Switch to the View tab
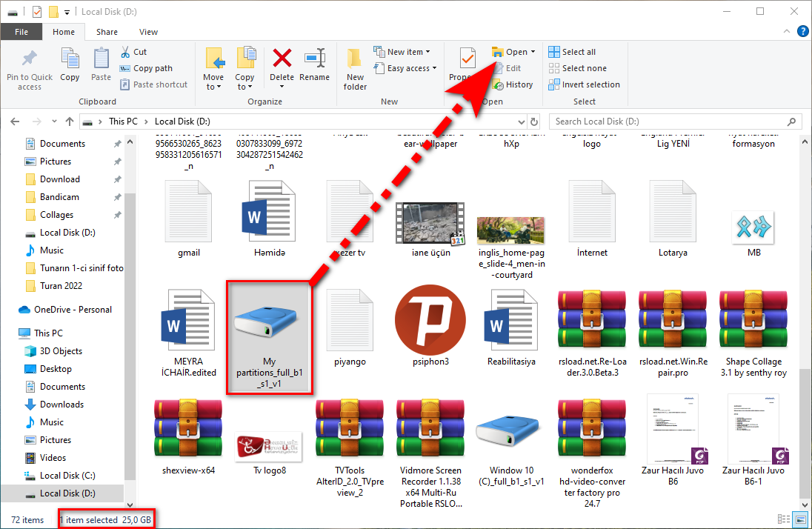Viewport: 812px width, 529px height. [x=148, y=32]
